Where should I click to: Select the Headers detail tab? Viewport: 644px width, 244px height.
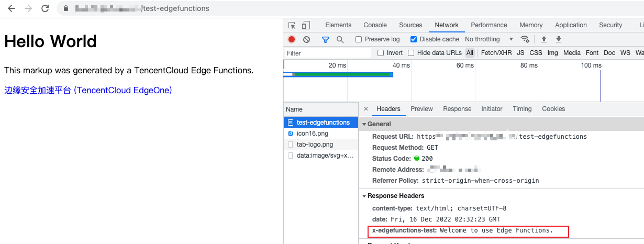pos(388,109)
